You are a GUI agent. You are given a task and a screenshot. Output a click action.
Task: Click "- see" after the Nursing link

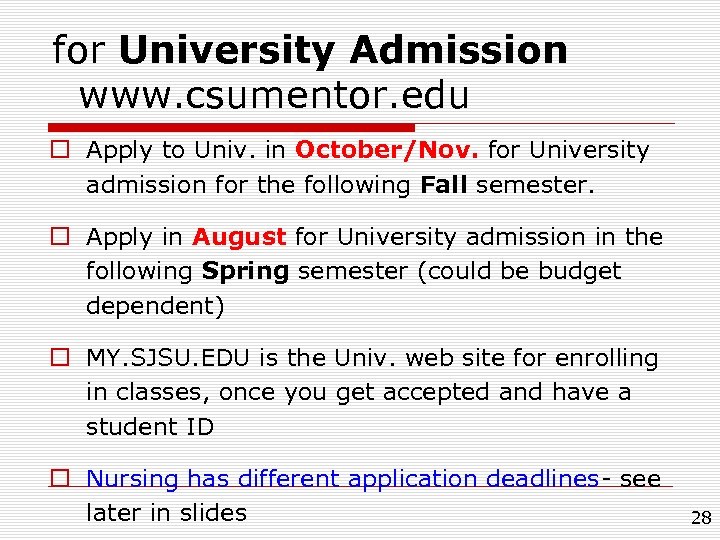[631, 479]
